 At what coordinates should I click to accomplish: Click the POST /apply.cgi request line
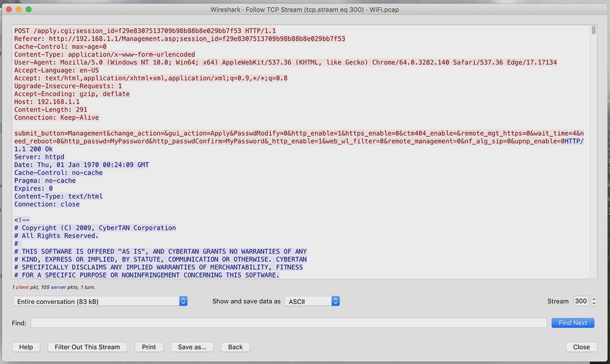pyautogui.click(x=145, y=31)
